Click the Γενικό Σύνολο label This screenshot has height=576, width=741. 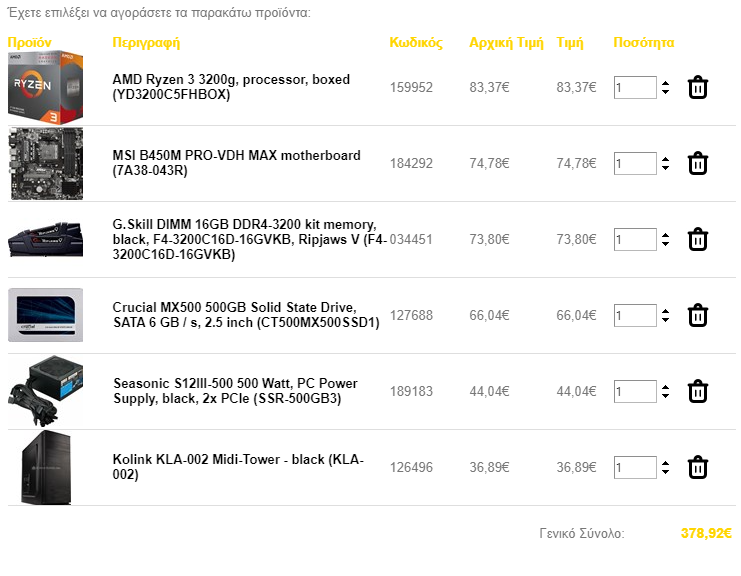click(582, 533)
